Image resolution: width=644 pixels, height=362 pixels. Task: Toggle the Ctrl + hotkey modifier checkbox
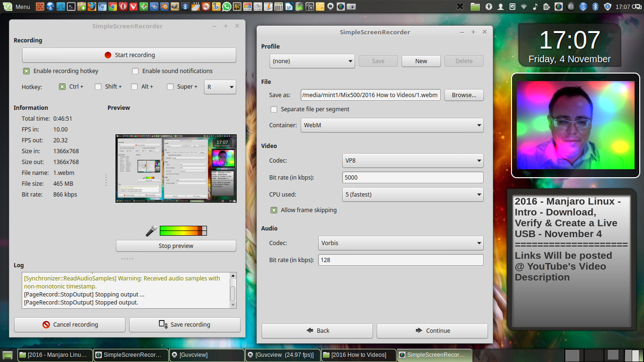pos(62,87)
